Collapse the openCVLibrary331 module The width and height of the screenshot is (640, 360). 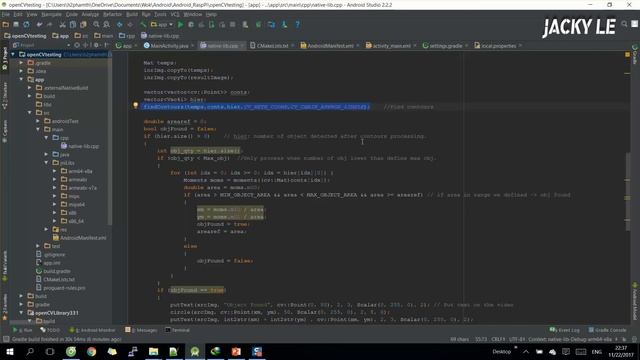(x=22, y=313)
